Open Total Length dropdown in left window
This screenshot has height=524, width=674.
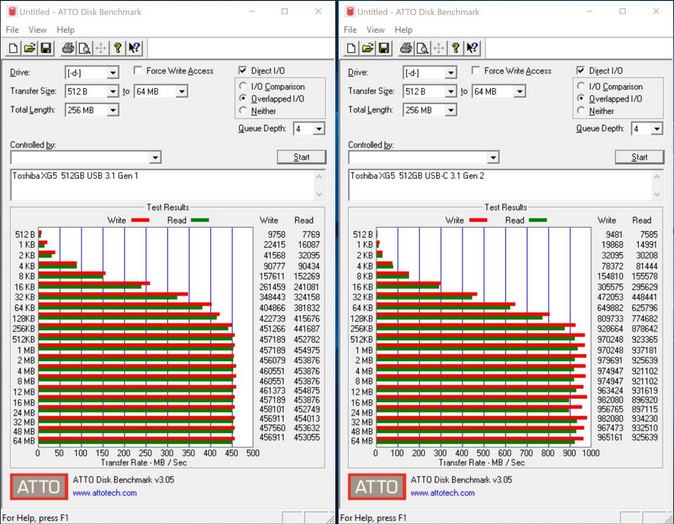pos(113,110)
